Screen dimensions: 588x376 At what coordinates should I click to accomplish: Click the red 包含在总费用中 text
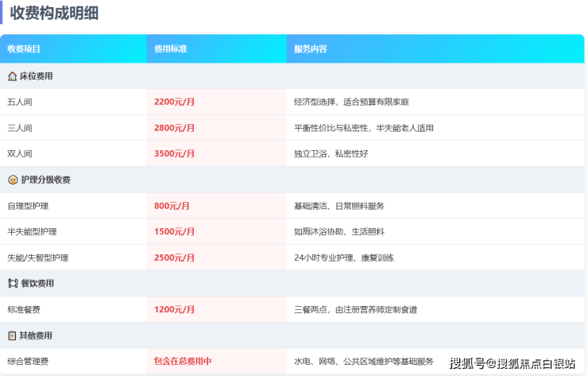click(x=183, y=362)
